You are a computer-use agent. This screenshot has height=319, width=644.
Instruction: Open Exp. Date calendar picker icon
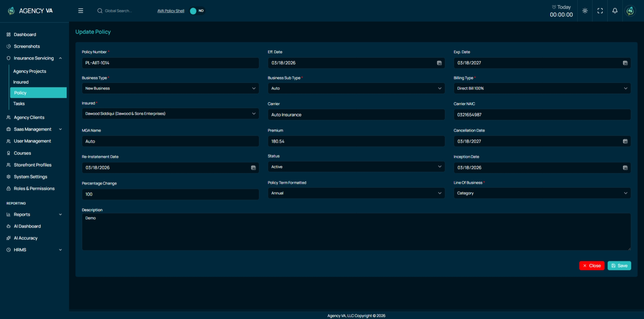625,63
